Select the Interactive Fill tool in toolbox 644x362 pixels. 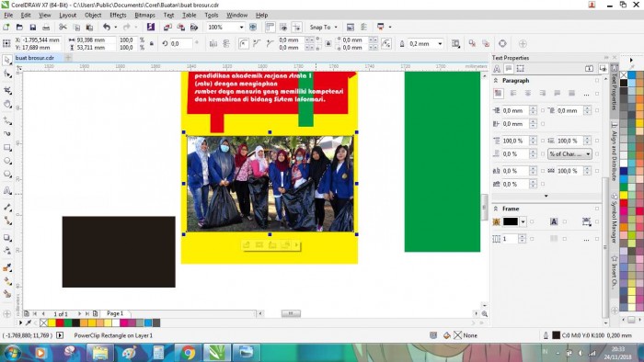[x=7, y=281]
